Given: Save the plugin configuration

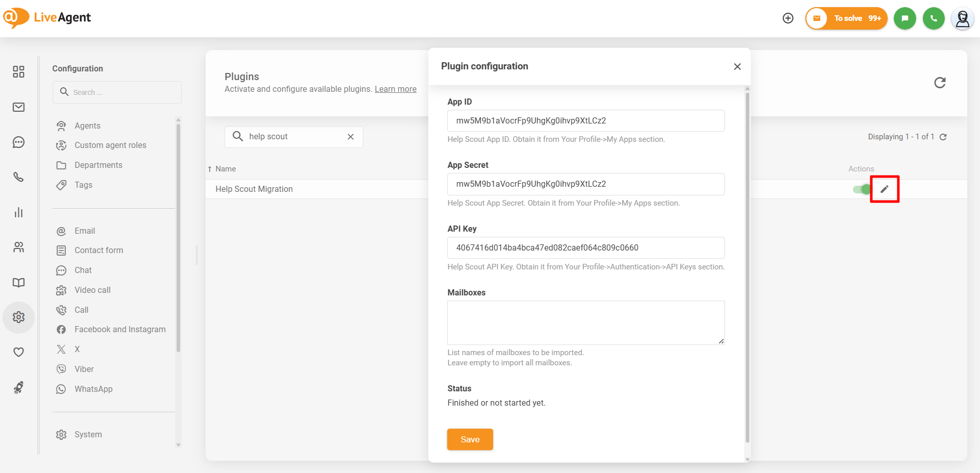Looking at the screenshot, I should coord(470,439).
